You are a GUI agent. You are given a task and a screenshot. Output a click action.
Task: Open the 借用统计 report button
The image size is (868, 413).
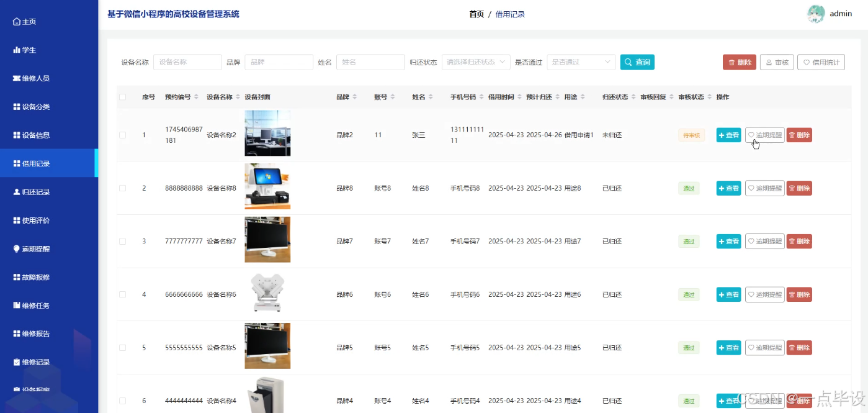click(820, 62)
